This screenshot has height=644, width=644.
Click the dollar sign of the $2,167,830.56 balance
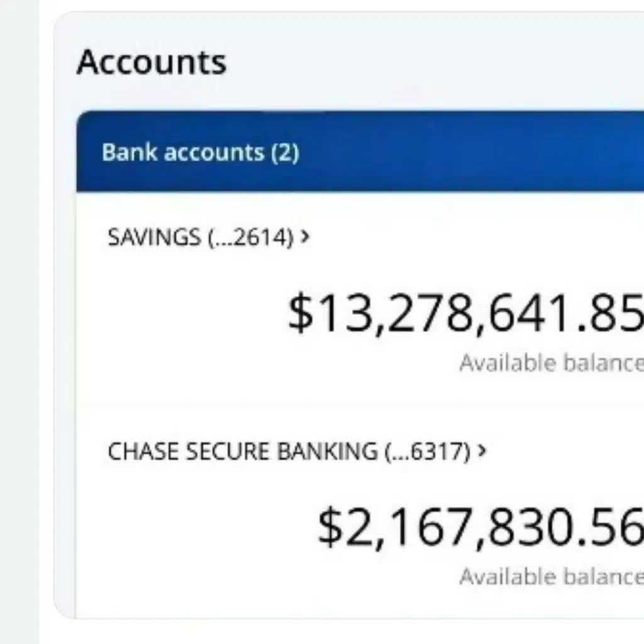pos(330,526)
